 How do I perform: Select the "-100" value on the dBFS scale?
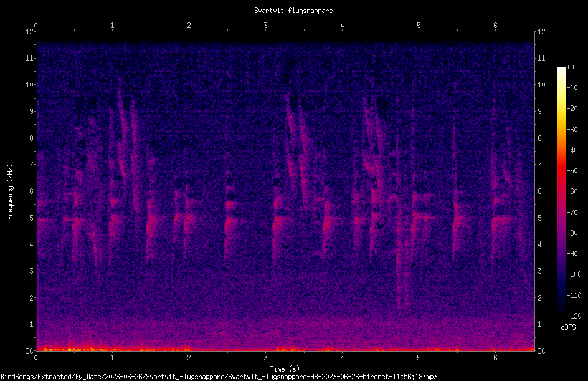574,274
